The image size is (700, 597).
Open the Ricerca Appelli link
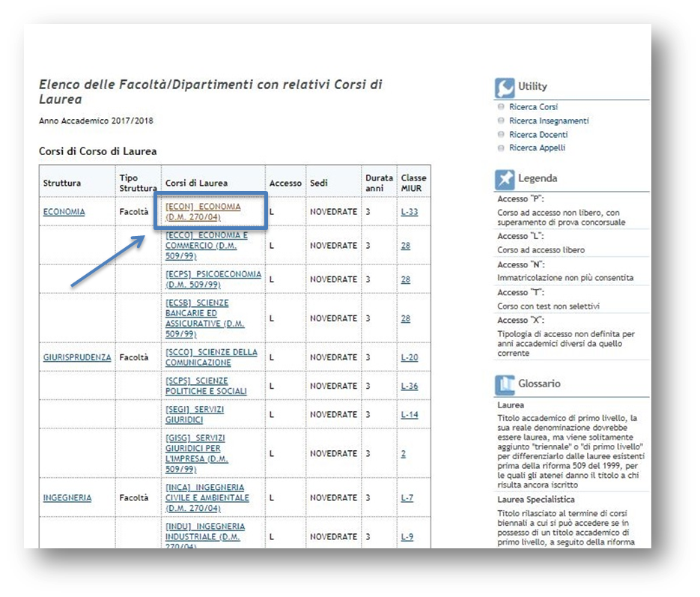(x=537, y=148)
